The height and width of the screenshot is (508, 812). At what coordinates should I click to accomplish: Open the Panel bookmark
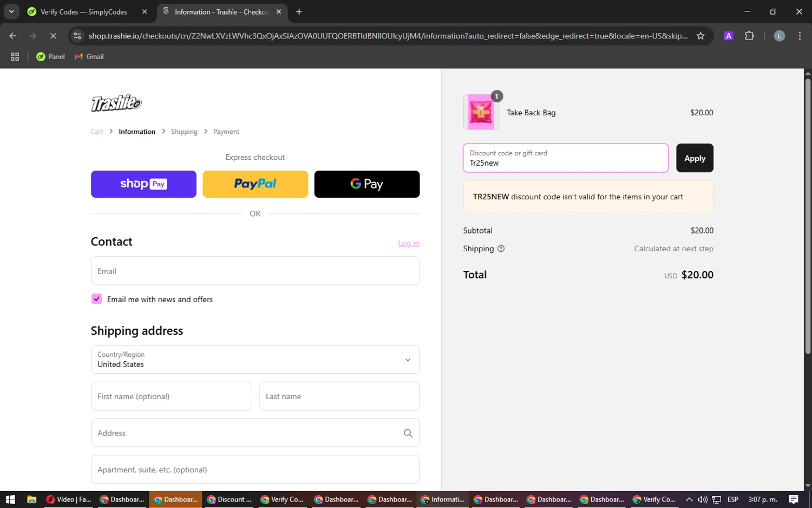(x=50, y=56)
